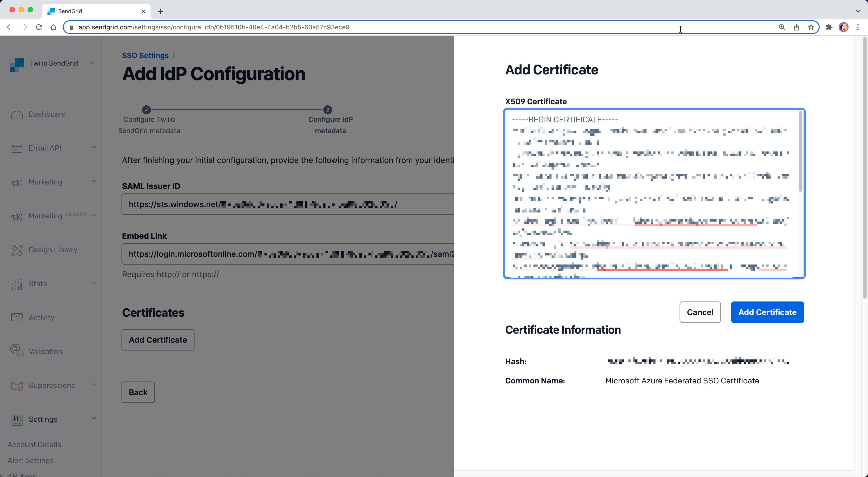Screen dimensions: 868x477
Task: Open Design Library via its scissors icon
Action: [x=17, y=250]
